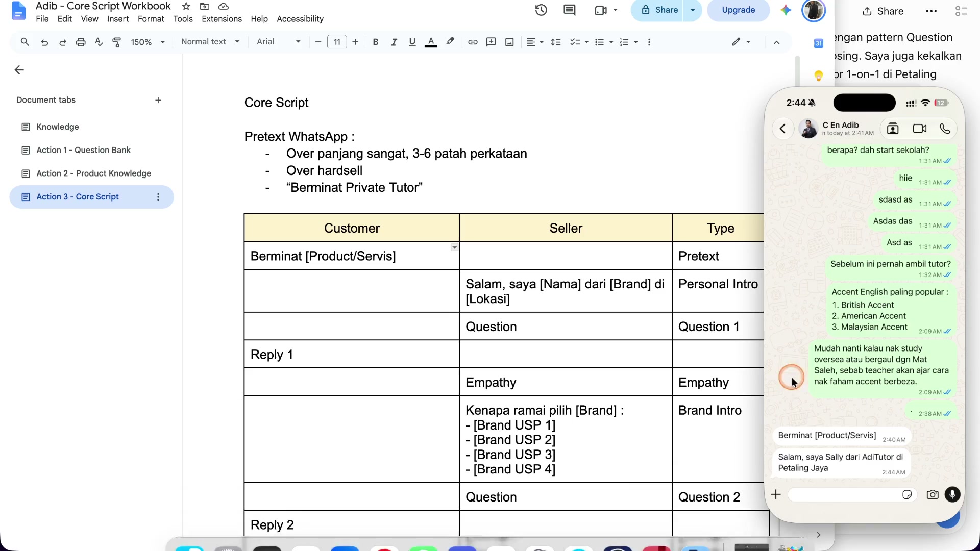Open the Tools menu

click(x=183, y=19)
